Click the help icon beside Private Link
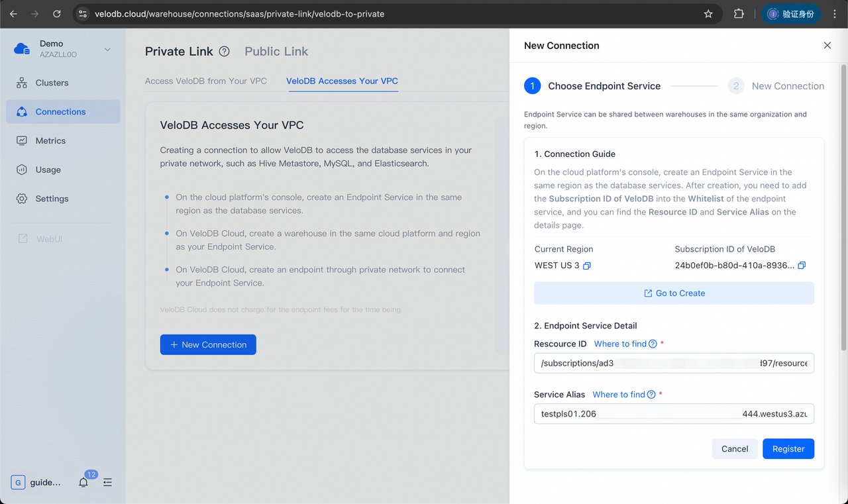The width and height of the screenshot is (848, 504). (x=223, y=51)
